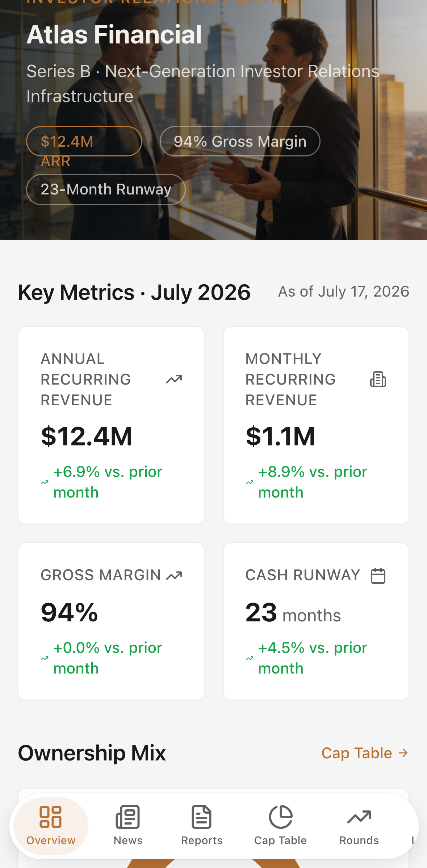
Task: Open Cap Table link beside Ownership Mix
Action: point(365,753)
